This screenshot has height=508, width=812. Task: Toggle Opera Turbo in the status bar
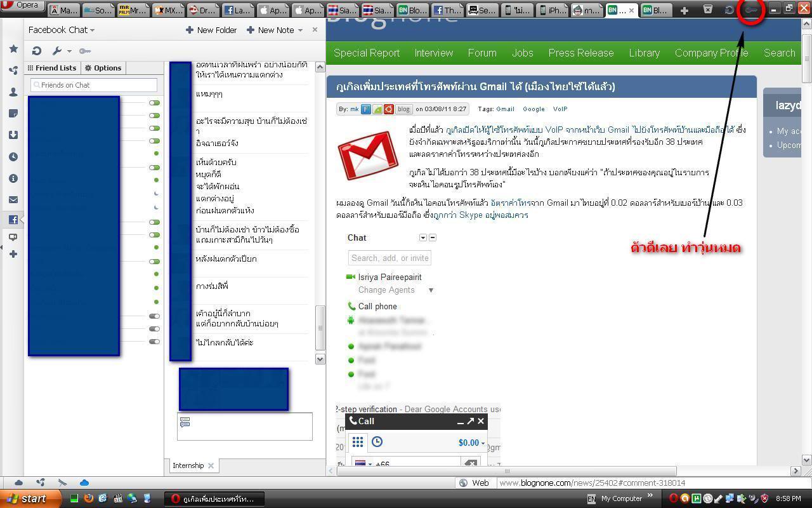(62, 483)
